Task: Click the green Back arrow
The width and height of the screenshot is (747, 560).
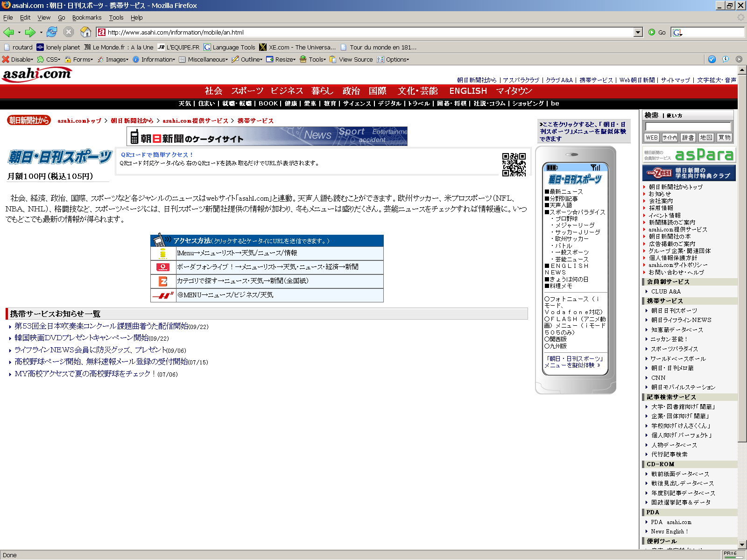Action: point(8,32)
